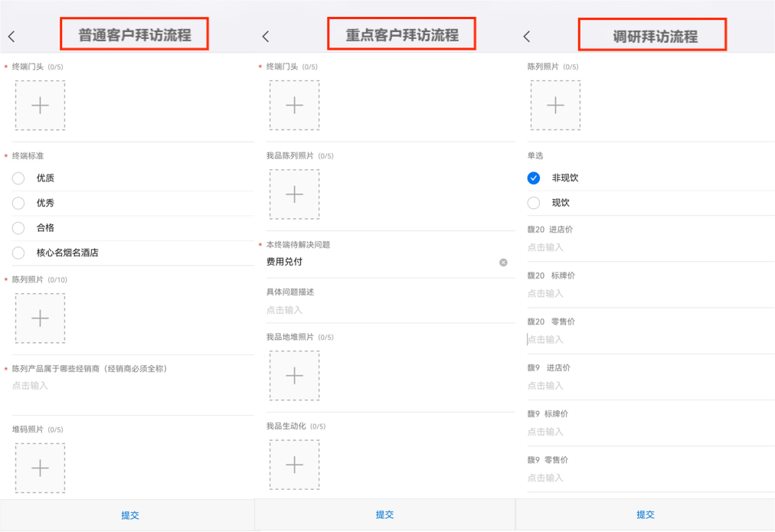The height and width of the screenshot is (532, 775).
Task: Click the back arrow on 普通客户拜访流程 page
Action: (x=11, y=35)
